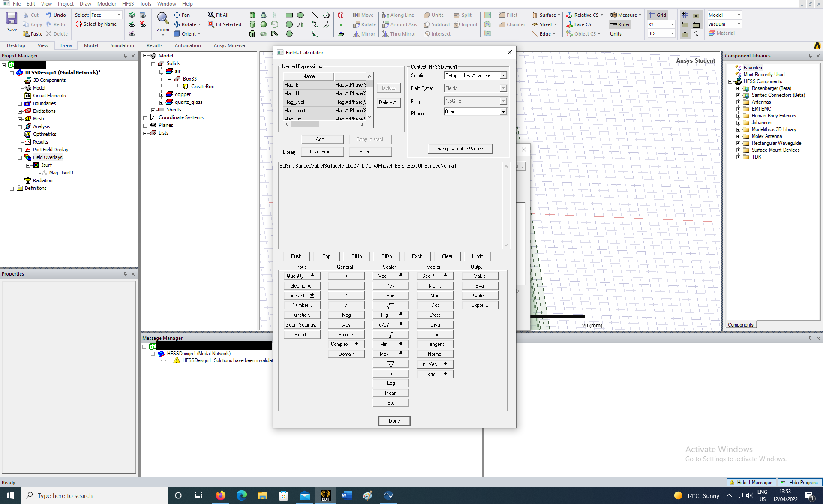Viewport: 823px width, 504px height.
Task: Expand the copper solids node
Action: [162, 95]
